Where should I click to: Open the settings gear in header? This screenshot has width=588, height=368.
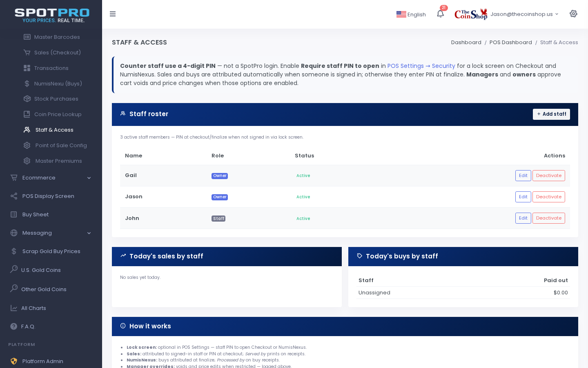(573, 14)
